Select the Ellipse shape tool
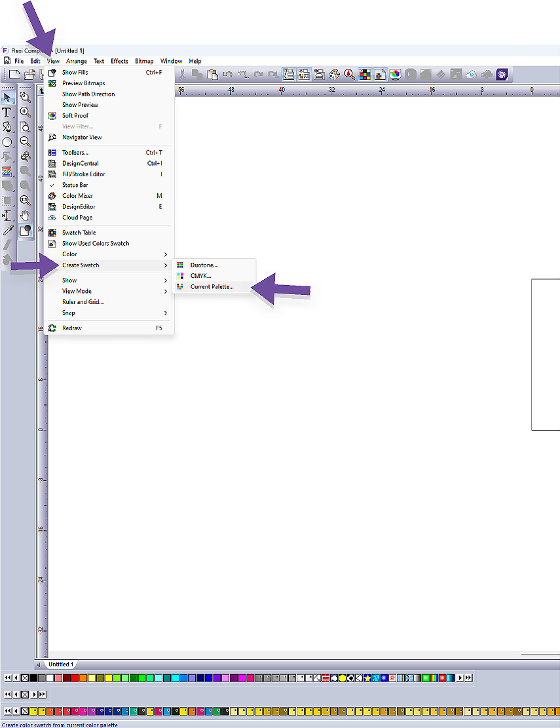Viewport: 560px width, 728px height. (7, 142)
